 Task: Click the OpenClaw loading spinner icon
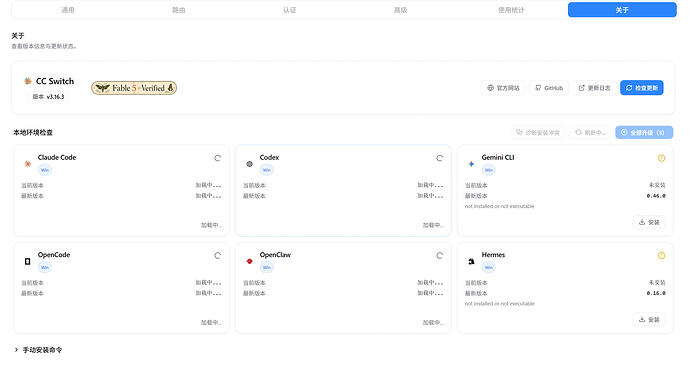(x=439, y=255)
